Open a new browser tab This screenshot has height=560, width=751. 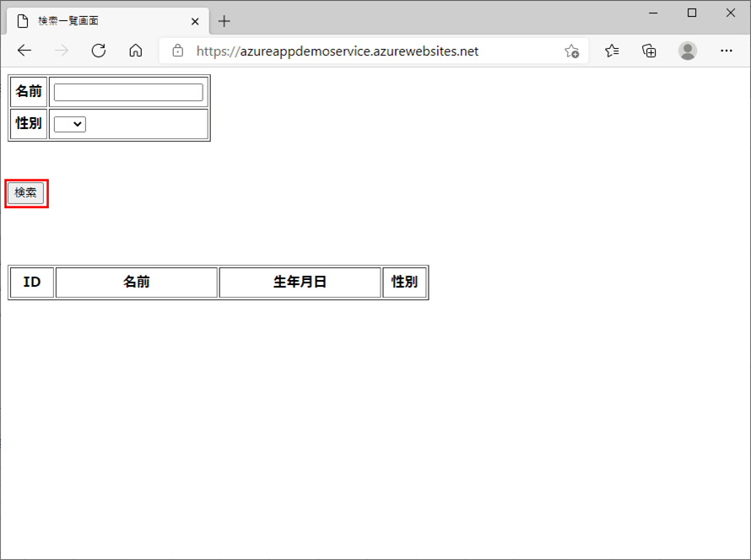point(224,21)
